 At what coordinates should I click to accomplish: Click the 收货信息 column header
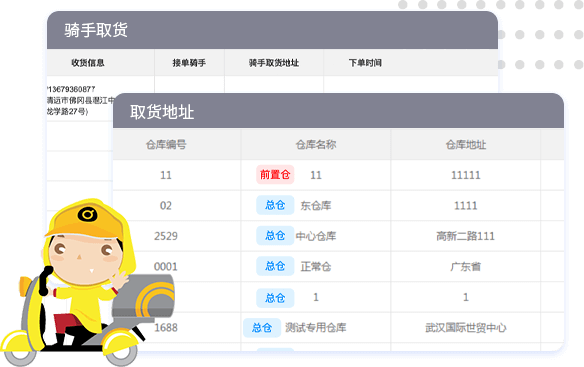(x=88, y=63)
